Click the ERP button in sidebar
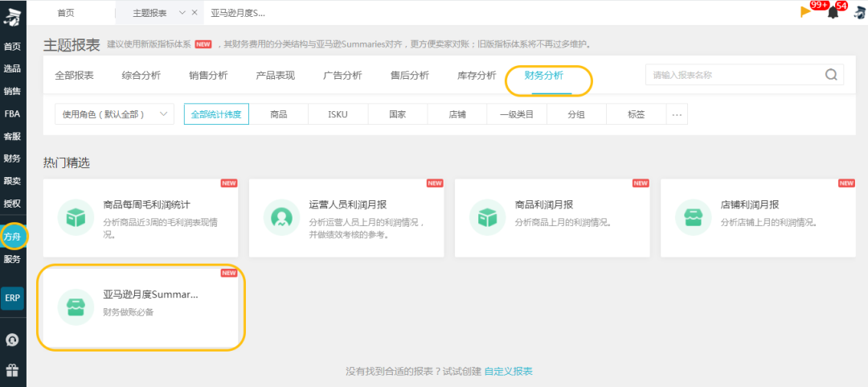The image size is (868, 387). (x=12, y=298)
